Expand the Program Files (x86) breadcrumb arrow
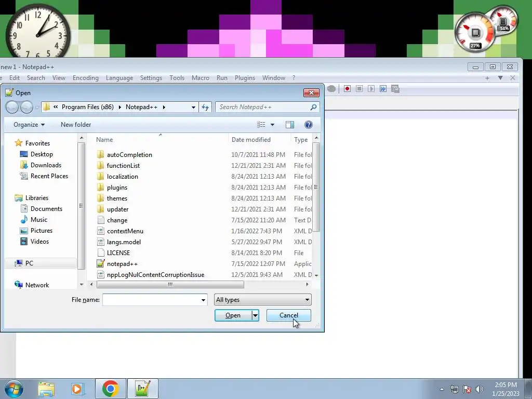Viewport: 532px width, 399px height. (x=120, y=107)
